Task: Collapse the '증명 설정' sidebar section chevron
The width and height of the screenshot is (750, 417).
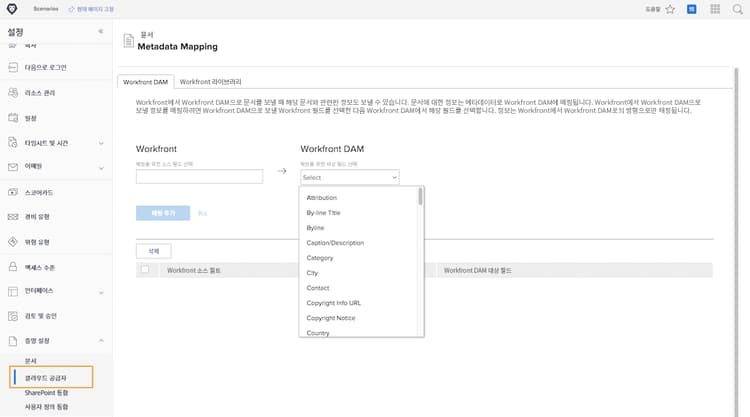Action: tap(101, 340)
